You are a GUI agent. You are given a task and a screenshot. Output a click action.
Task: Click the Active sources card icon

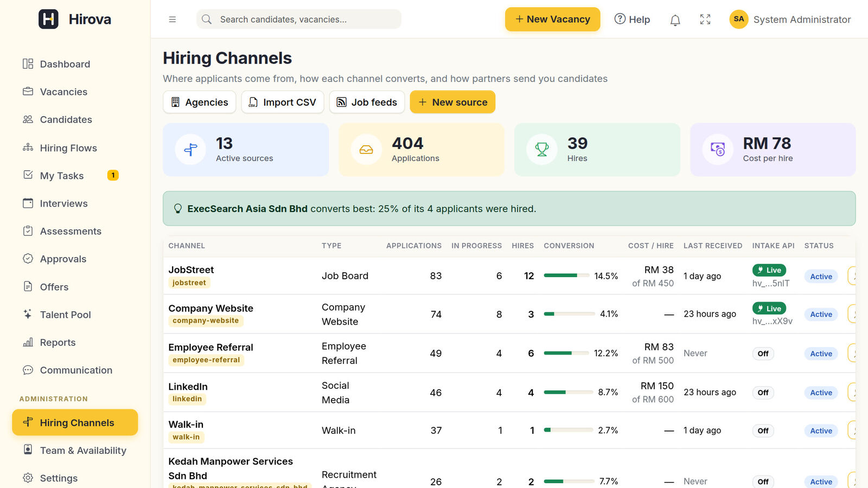click(x=190, y=150)
